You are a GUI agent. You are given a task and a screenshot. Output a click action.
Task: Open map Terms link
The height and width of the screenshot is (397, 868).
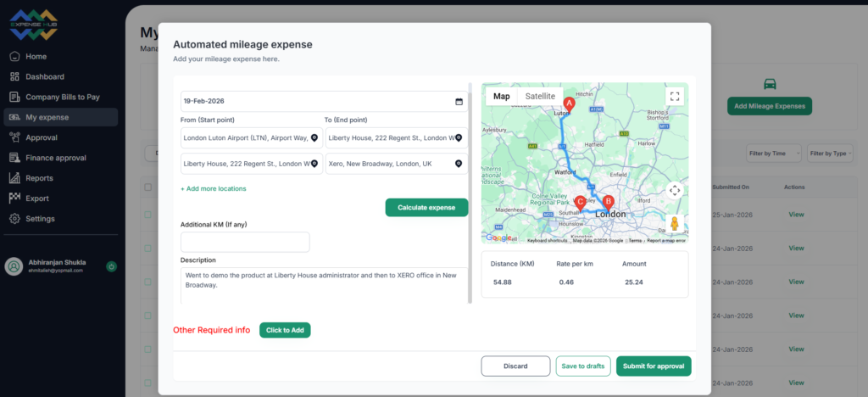tap(635, 241)
